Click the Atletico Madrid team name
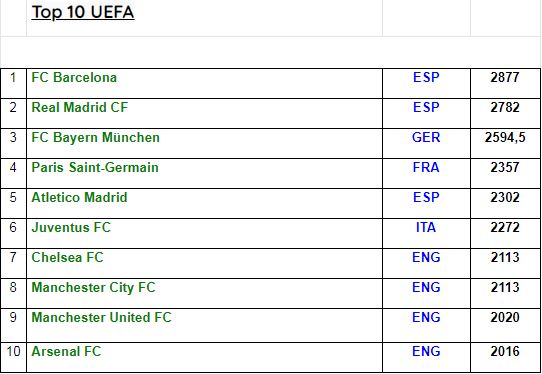The height and width of the screenshot is (374, 542). tap(79, 197)
